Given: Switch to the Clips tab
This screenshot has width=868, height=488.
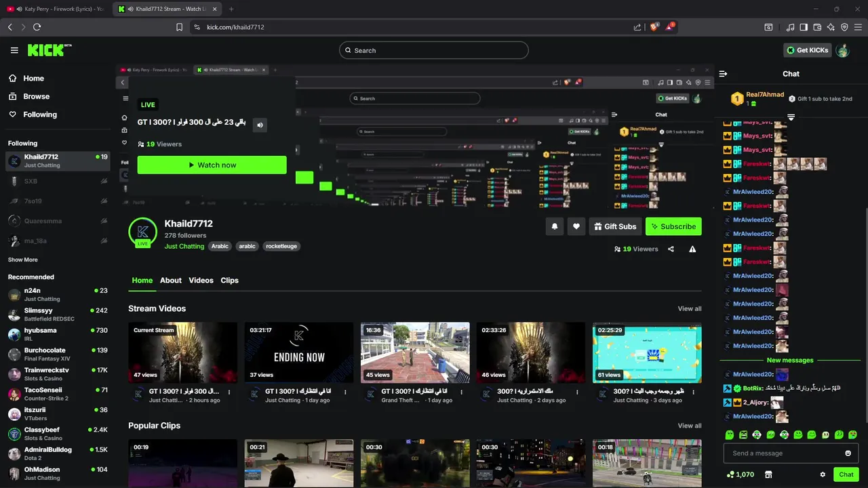Looking at the screenshot, I should click(x=229, y=280).
